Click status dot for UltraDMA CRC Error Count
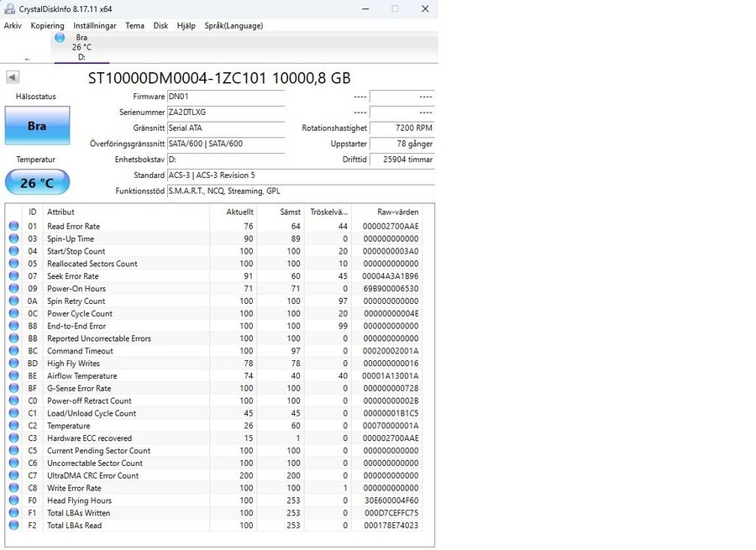Image resolution: width=756 pixels, height=550 pixels. coord(13,476)
